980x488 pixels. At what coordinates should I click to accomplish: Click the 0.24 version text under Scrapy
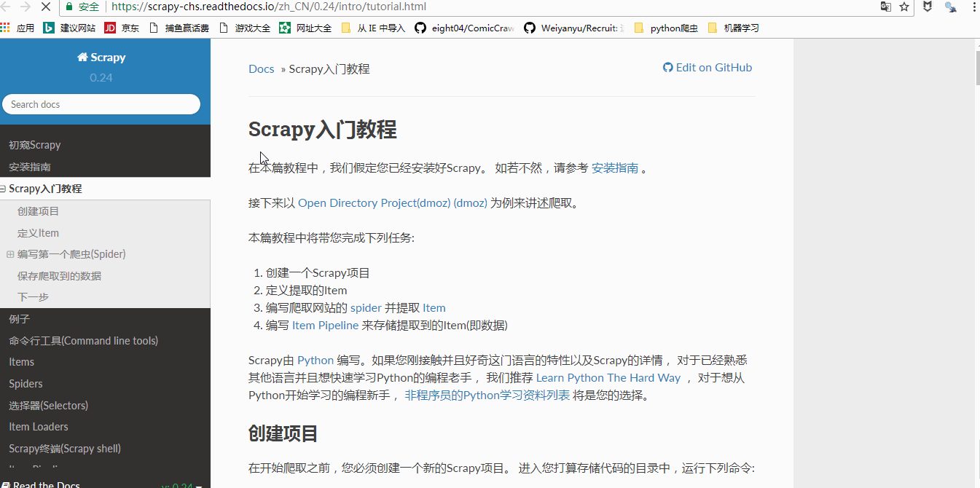pos(101,77)
